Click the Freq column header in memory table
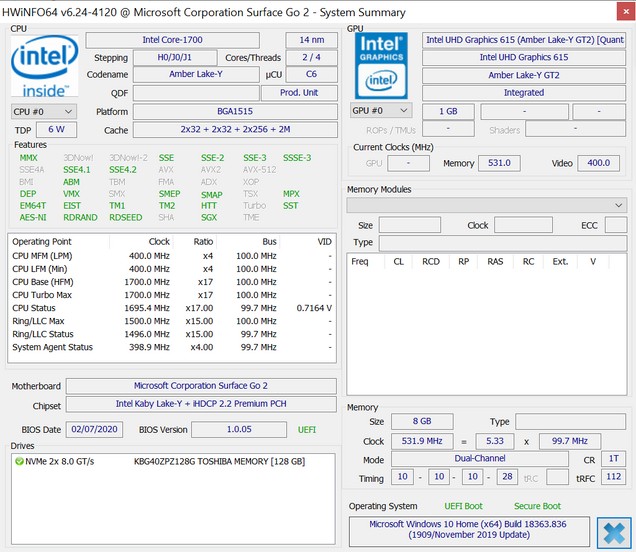Image resolution: width=636 pixels, height=552 pixels. tap(360, 261)
